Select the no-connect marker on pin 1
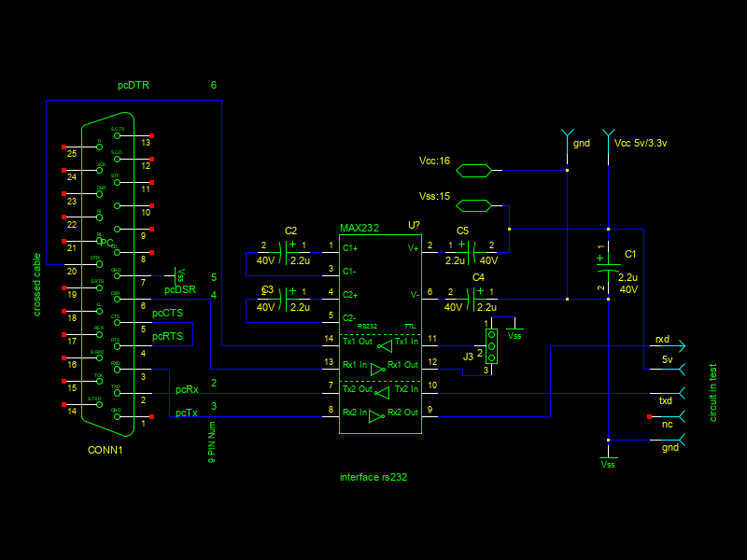 (x=151, y=416)
